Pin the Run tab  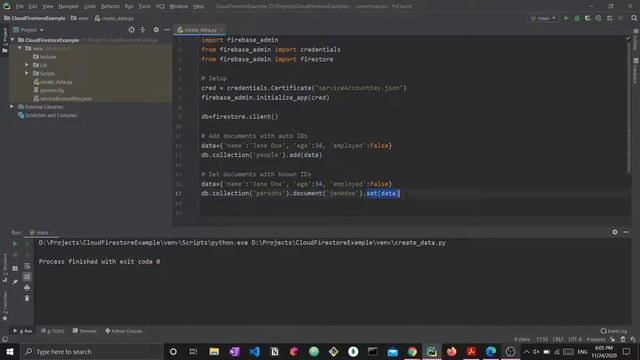pos(15,282)
